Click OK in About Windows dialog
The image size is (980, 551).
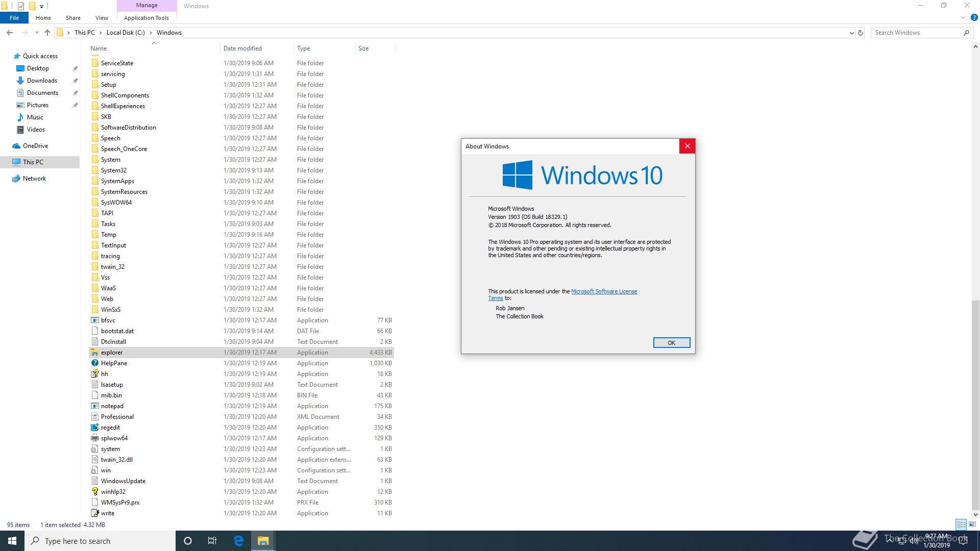pos(672,343)
